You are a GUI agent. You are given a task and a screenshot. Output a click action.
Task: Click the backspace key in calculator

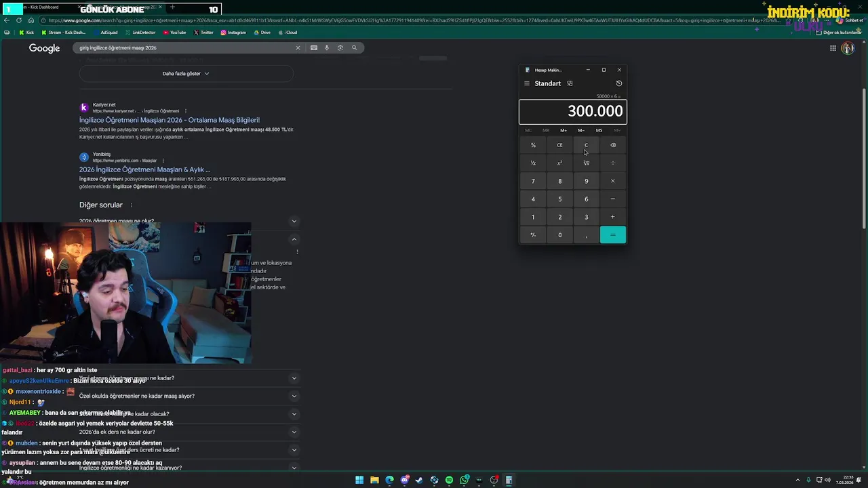[613, 145]
